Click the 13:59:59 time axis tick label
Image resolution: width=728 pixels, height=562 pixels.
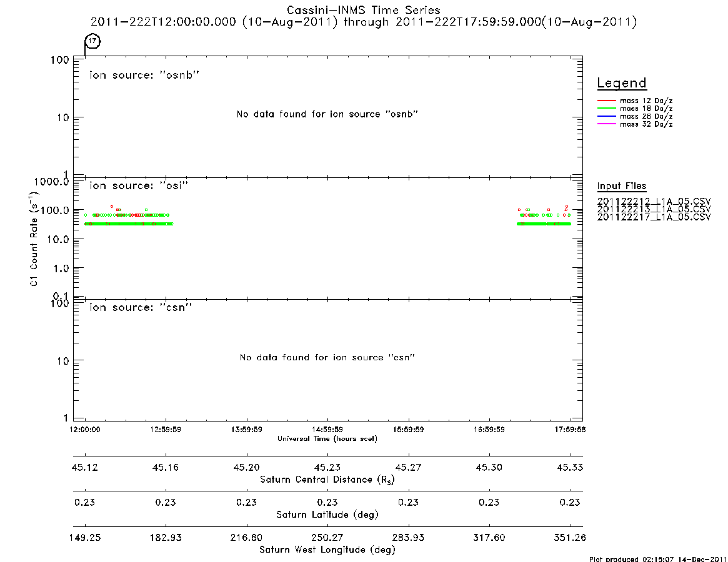pos(247,430)
